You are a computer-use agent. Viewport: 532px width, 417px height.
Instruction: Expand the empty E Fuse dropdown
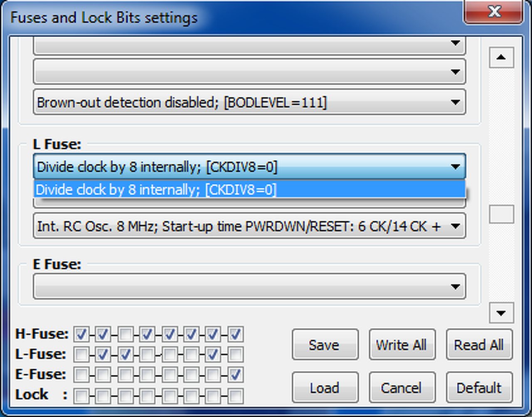[x=455, y=286]
